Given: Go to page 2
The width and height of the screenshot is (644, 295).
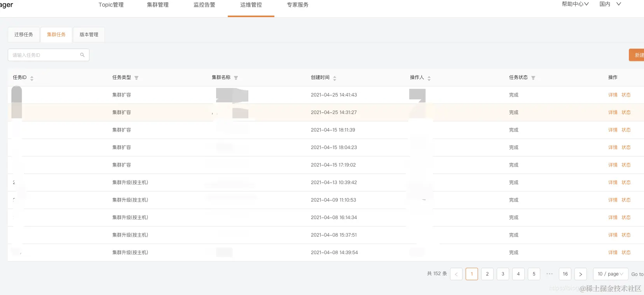Looking at the screenshot, I should pos(487,274).
